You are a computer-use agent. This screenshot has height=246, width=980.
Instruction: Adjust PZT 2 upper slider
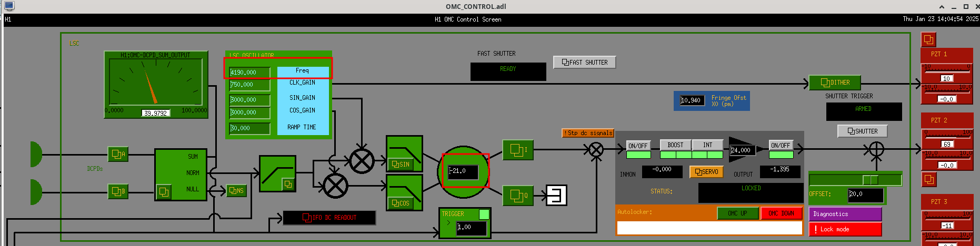coord(947,135)
